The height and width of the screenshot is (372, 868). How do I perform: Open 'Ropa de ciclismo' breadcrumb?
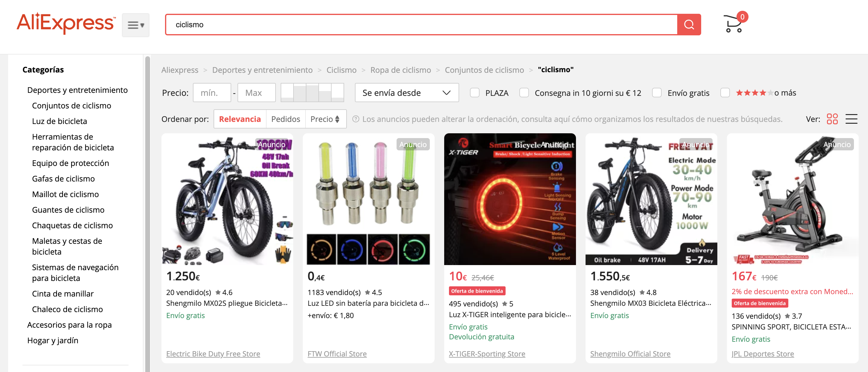coord(400,70)
